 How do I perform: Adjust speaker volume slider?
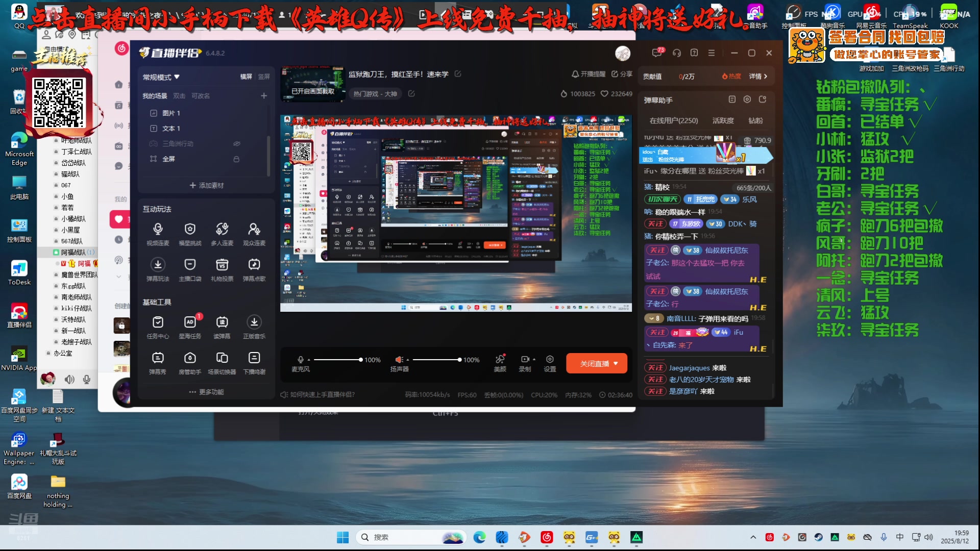(436, 360)
